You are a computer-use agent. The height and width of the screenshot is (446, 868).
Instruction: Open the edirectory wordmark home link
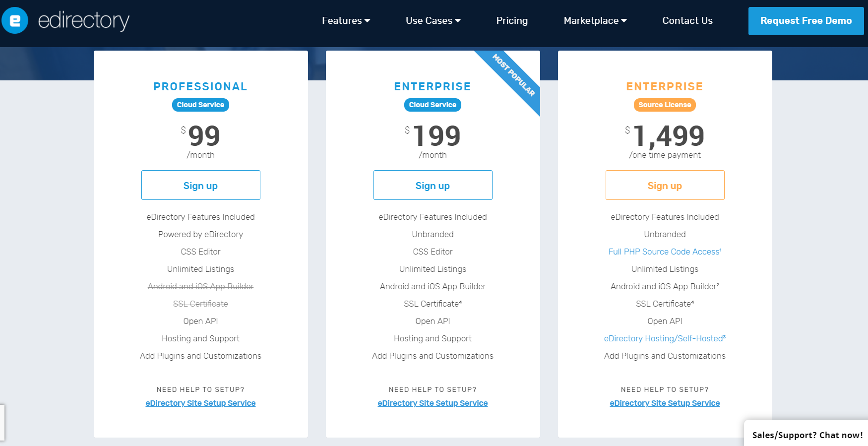[83, 21]
